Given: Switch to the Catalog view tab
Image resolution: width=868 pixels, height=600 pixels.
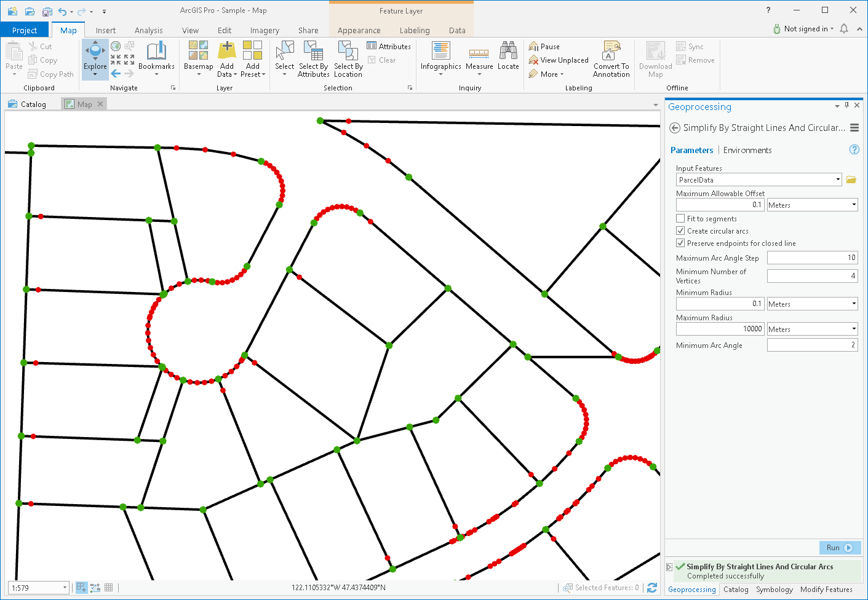Looking at the screenshot, I should pos(28,104).
